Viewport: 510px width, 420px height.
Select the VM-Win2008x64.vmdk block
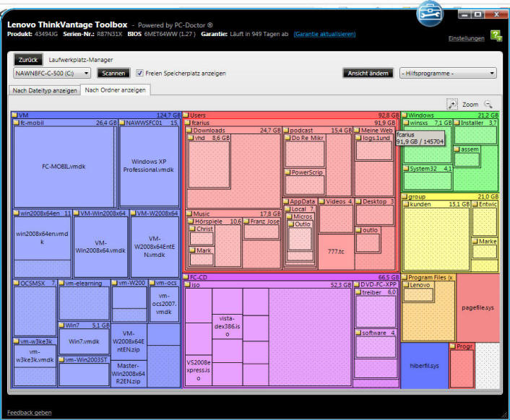click(100, 247)
